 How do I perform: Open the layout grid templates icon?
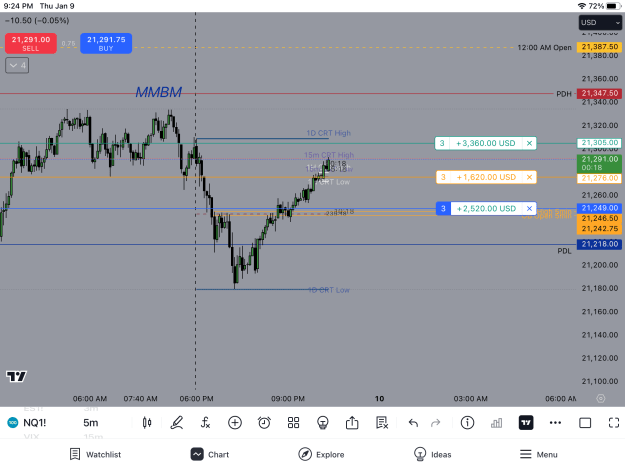pyautogui.click(x=293, y=423)
